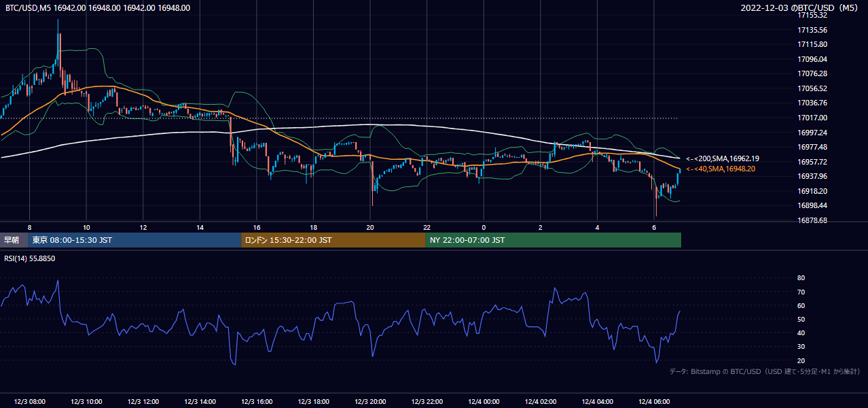Click hour label 12 under price chart
This screenshot has height=408, width=868.
(x=143, y=227)
